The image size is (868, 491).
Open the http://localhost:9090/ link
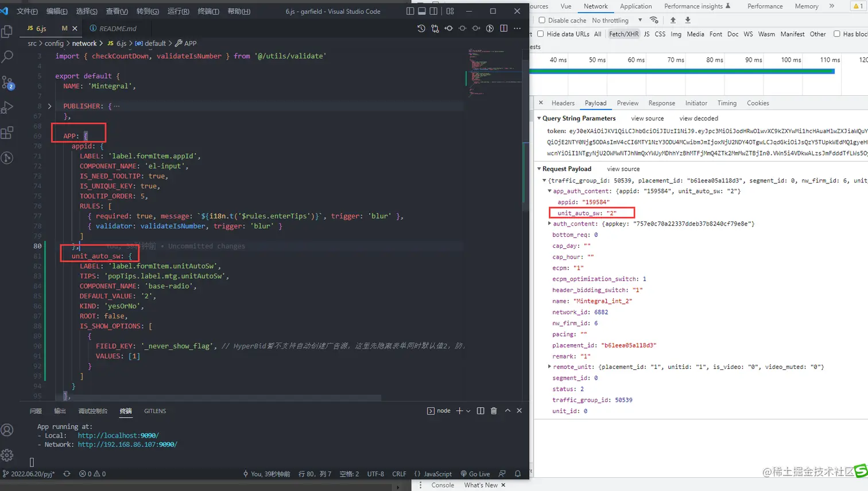pyautogui.click(x=118, y=435)
